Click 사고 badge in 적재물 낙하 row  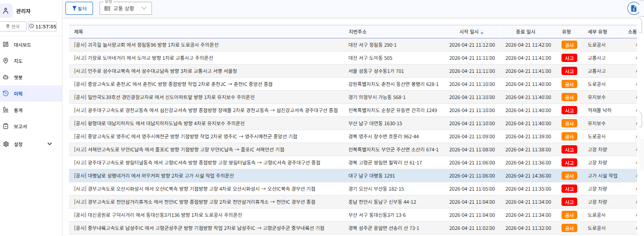(569, 110)
